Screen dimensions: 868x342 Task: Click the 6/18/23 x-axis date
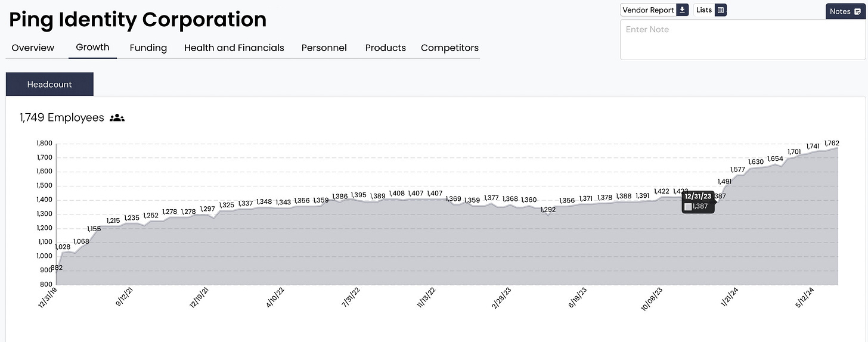[577, 297]
